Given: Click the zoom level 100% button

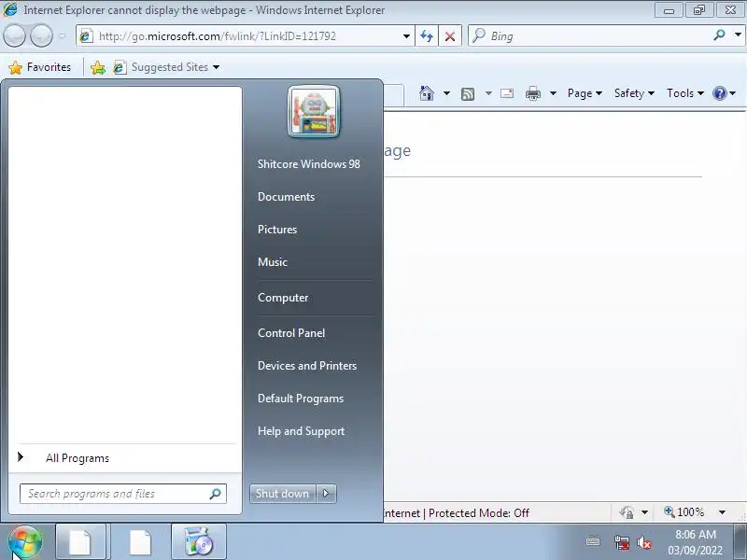Looking at the screenshot, I should (684, 512).
